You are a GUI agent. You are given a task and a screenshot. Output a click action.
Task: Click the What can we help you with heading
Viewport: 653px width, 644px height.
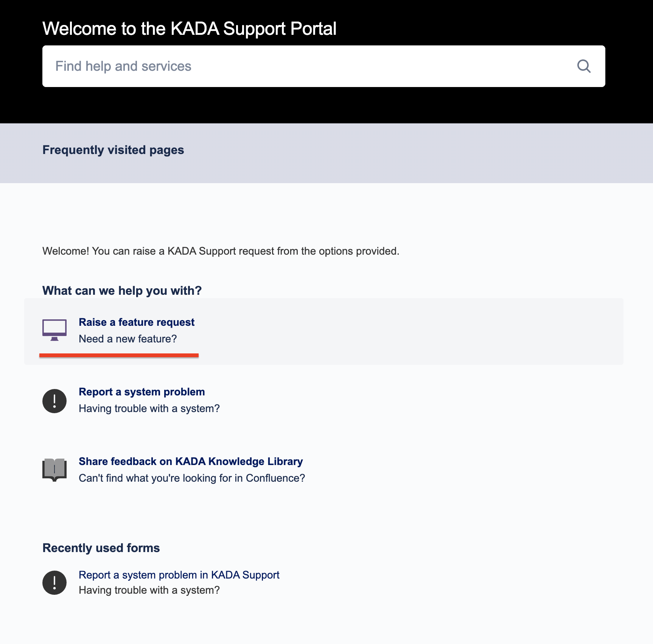click(x=122, y=291)
